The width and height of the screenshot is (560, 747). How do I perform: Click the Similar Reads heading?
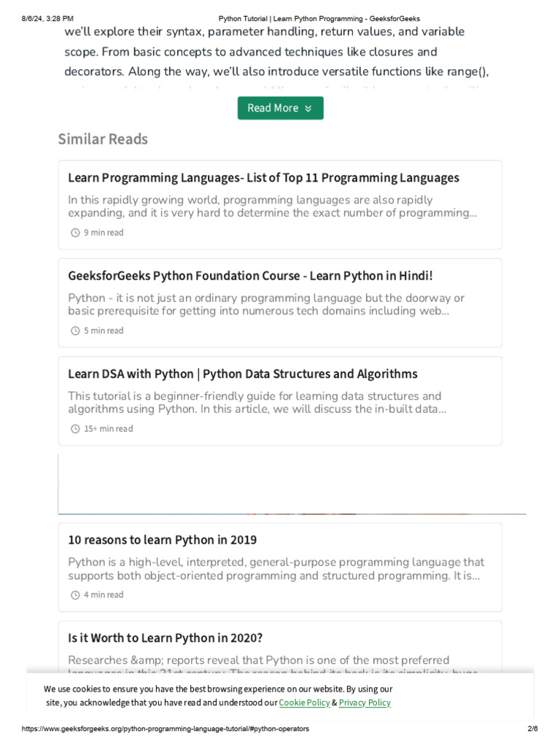103,139
